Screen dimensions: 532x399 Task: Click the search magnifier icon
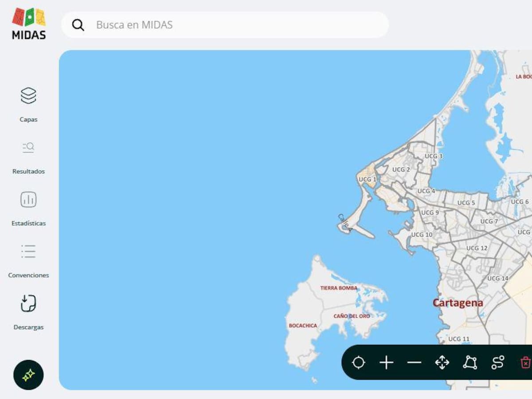pyautogui.click(x=78, y=25)
